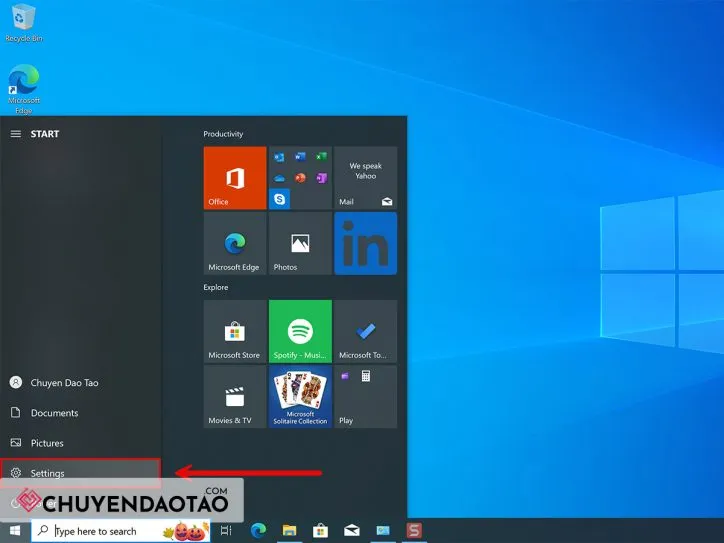Viewport: 724px width, 543px height.
Task: Open Word icon in Office apps tile
Action: tap(300, 157)
